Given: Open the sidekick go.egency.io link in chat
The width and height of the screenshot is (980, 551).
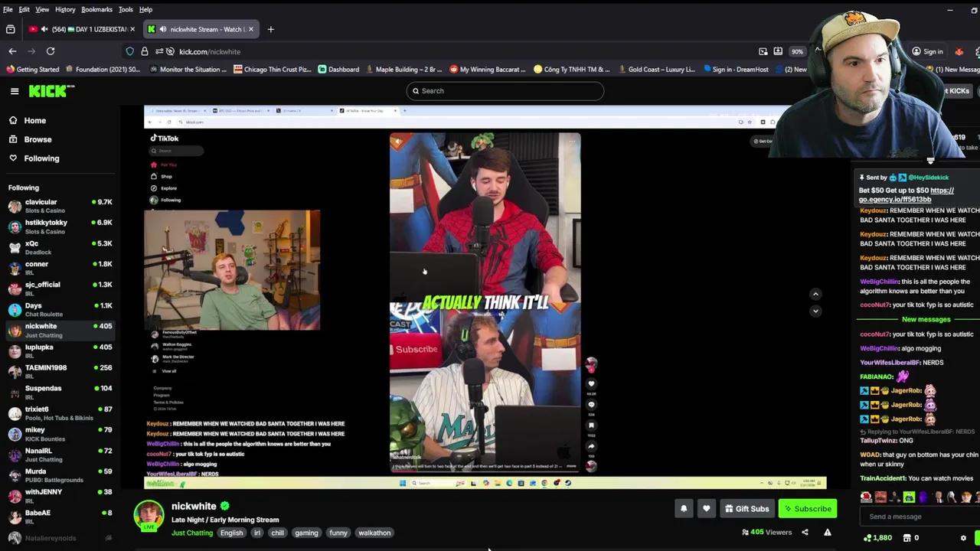Looking at the screenshot, I should pyautogui.click(x=906, y=194).
